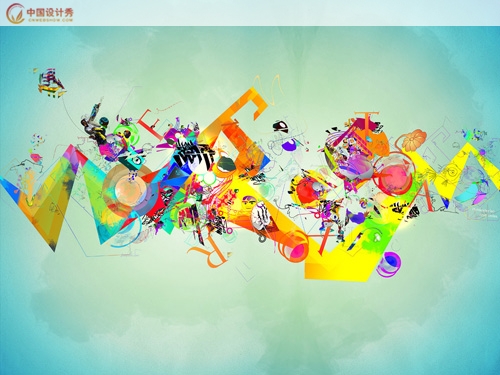The image size is (500, 375).
Task: Click the orange pumpkin-shaped flower graphic
Action: pos(414,140)
